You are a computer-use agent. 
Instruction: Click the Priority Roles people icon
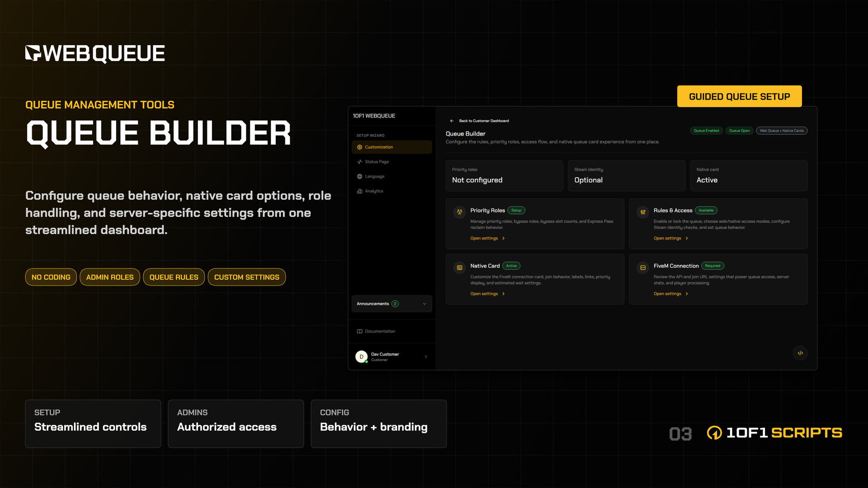459,212
